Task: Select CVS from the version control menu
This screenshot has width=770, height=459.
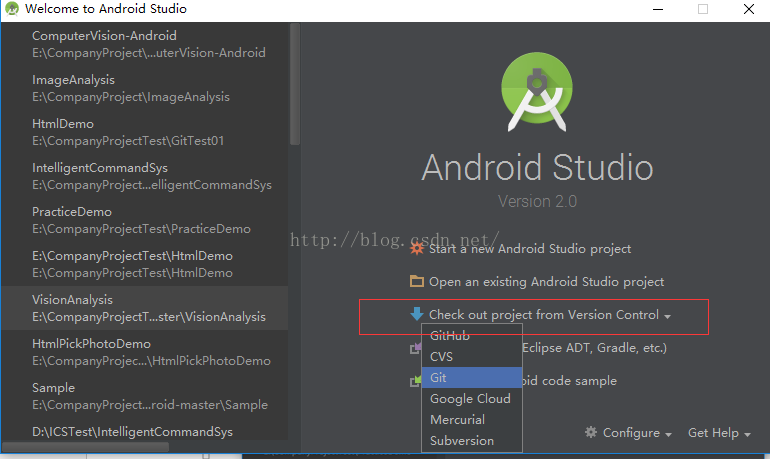Action: click(472, 356)
